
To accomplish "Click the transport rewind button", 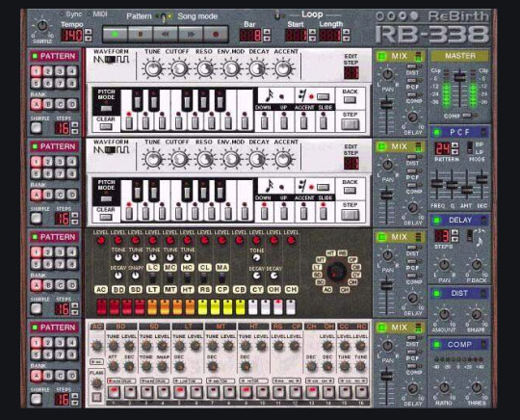I will tap(166, 34).
